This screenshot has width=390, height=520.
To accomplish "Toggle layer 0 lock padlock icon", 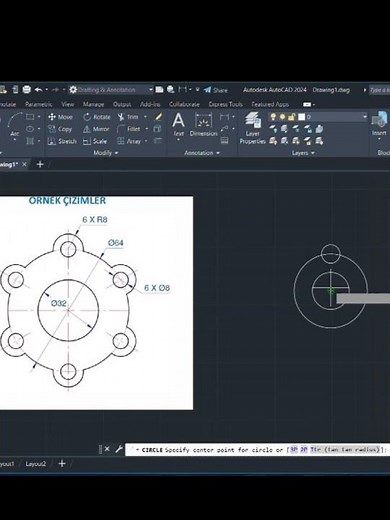I will pyautogui.click(x=292, y=117).
